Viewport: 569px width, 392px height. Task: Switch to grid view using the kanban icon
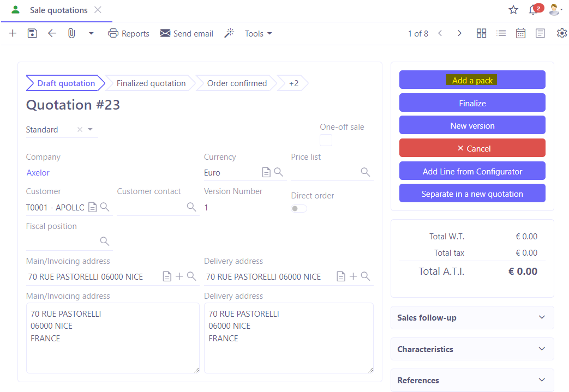481,33
